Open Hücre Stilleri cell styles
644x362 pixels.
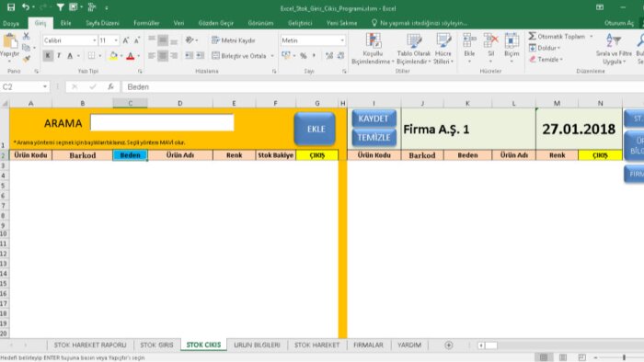pyautogui.click(x=443, y=49)
